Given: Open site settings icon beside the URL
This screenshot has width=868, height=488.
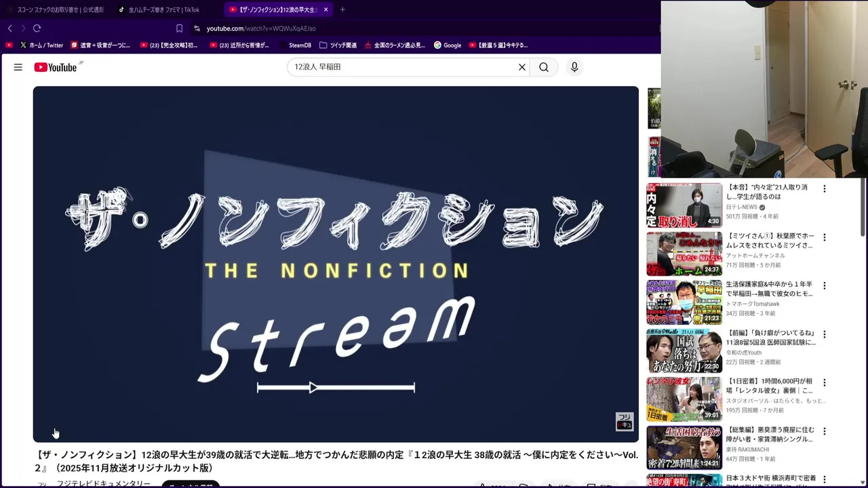Looking at the screenshot, I should (x=197, y=28).
